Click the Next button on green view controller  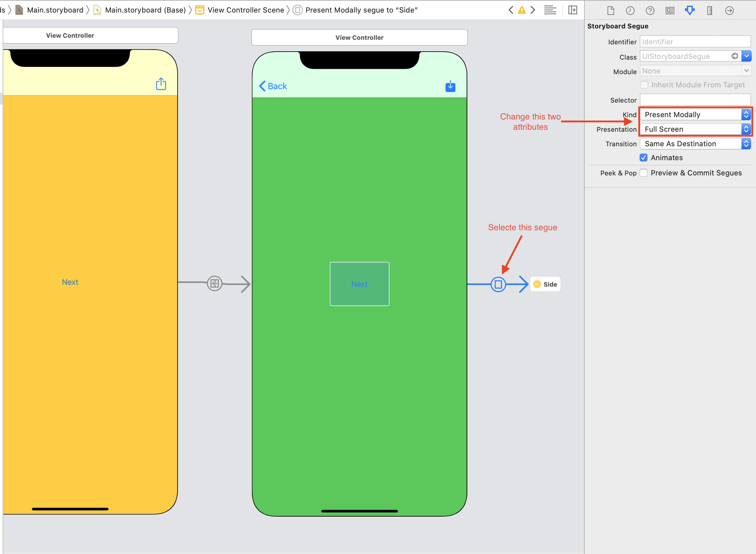(359, 284)
